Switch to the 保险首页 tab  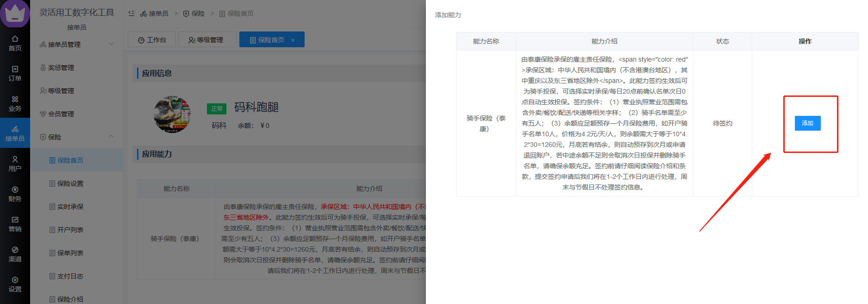[x=272, y=40]
